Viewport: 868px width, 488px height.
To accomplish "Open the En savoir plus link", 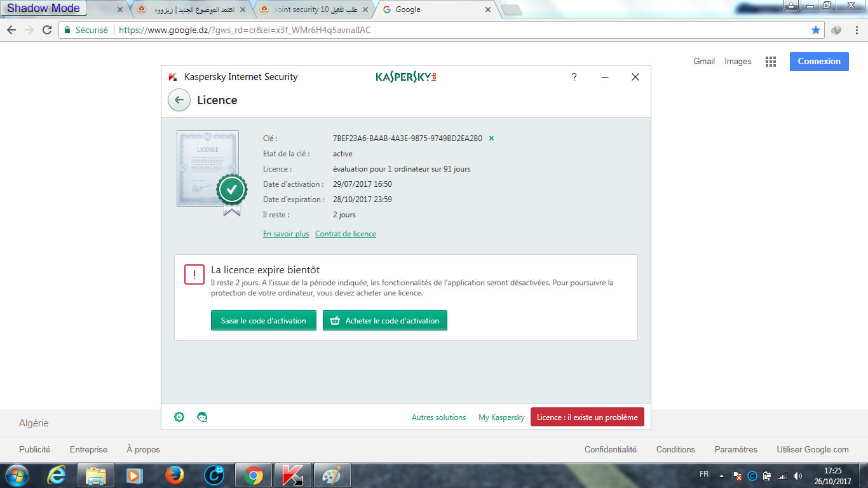I will pos(286,234).
